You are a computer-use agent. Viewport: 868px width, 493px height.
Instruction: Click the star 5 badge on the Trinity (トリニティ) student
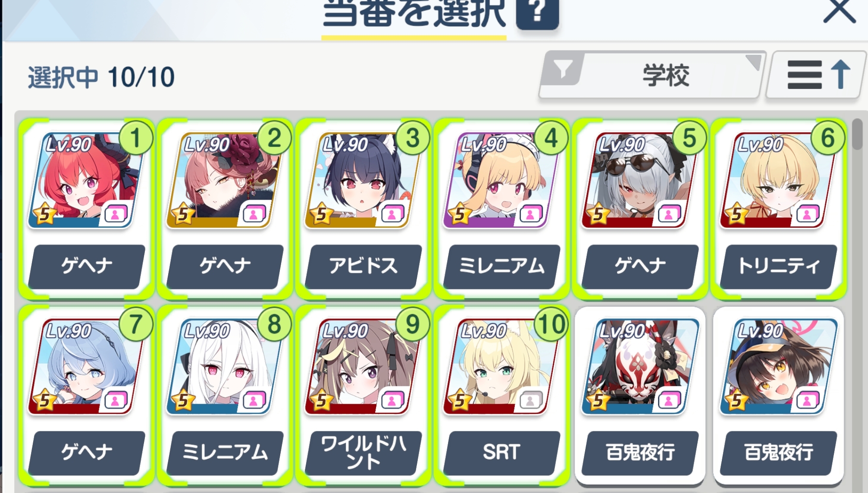tap(736, 214)
